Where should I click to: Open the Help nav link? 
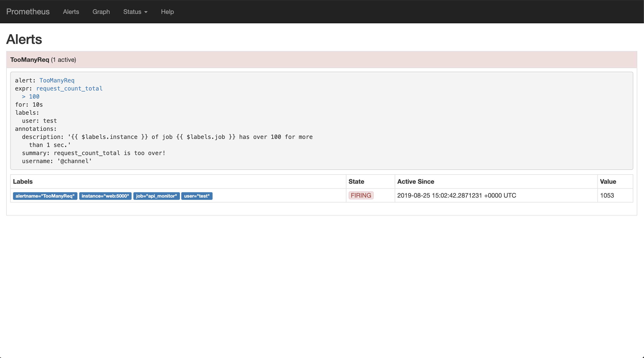(x=167, y=12)
